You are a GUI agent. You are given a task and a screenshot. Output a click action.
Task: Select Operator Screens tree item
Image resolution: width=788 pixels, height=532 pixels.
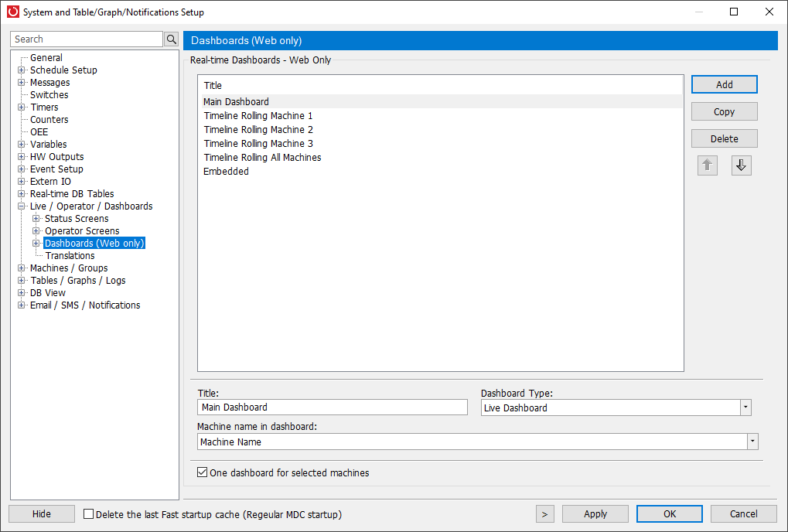tap(82, 231)
